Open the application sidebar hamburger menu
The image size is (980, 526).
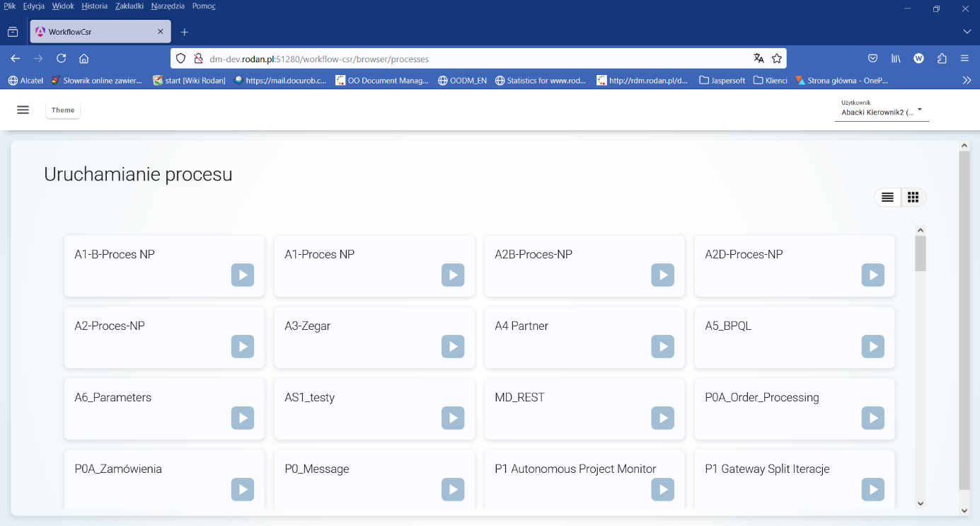click(x=23, y=110)
